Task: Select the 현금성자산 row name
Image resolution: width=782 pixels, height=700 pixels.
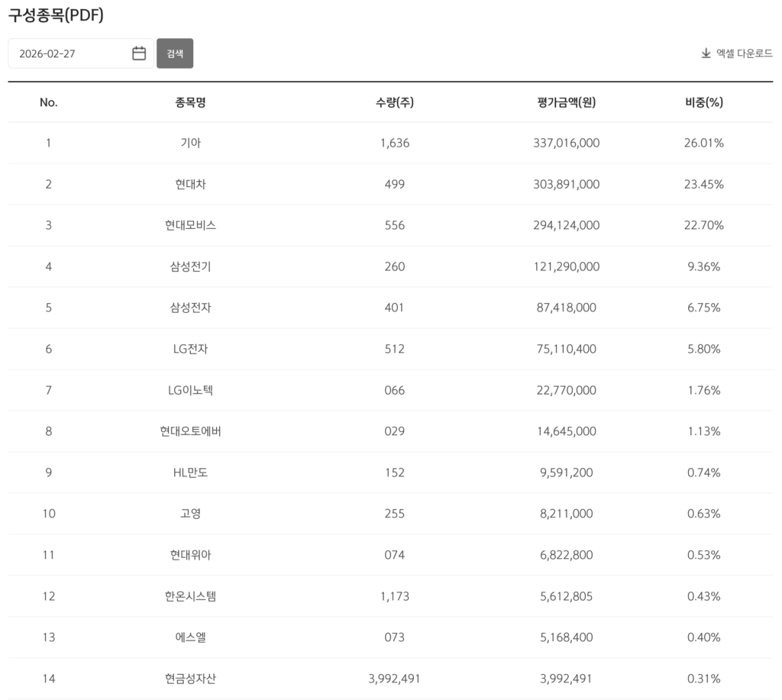Action: [190, 679]
